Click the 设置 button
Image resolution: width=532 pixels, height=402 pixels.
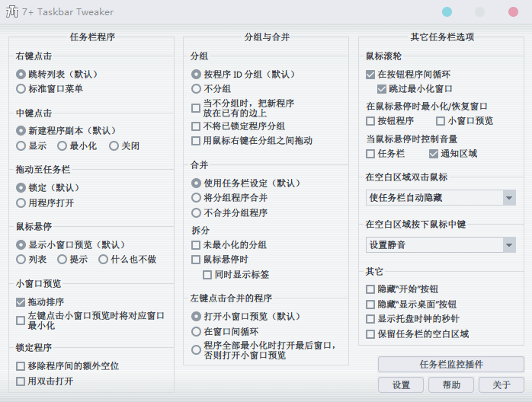[x=401, y=384]
